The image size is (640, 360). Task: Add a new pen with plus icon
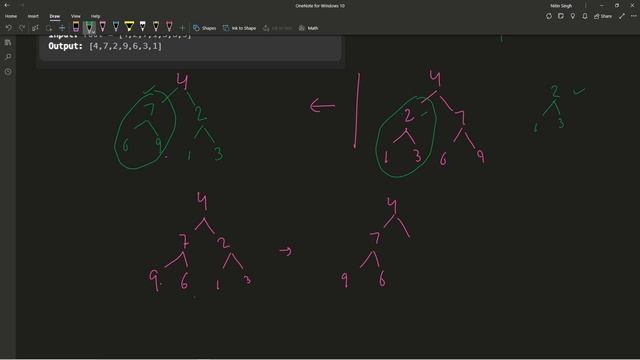[x=182, y=28]
